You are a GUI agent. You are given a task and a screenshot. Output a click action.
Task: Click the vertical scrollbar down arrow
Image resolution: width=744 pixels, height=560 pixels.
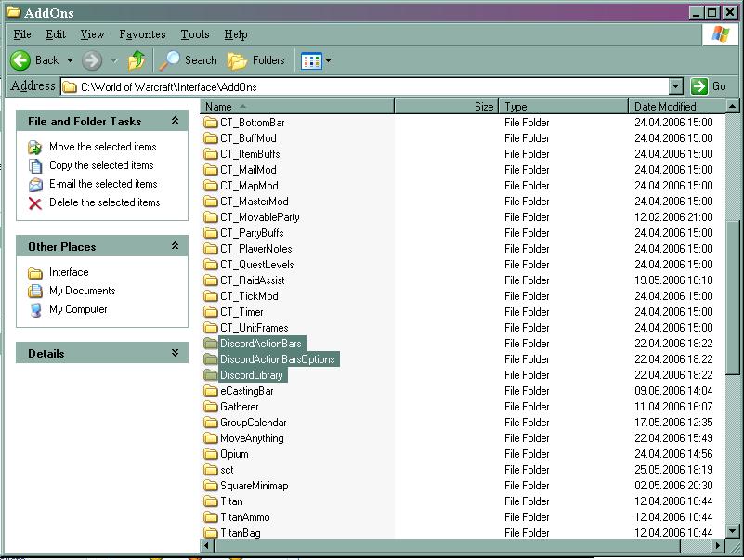733,531
